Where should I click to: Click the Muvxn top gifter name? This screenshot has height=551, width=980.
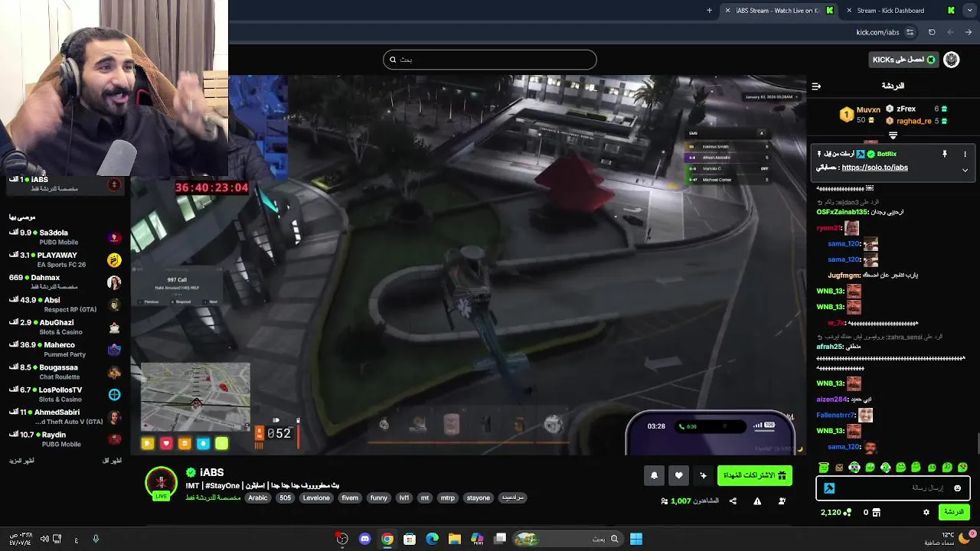[x=868, y=110]
